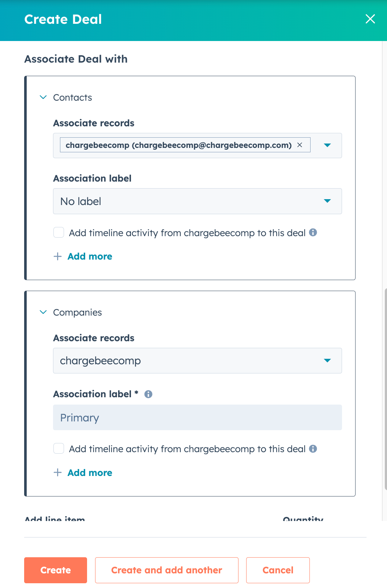Click the Create button
The image size is (387, 588).
tap(56, 570)
